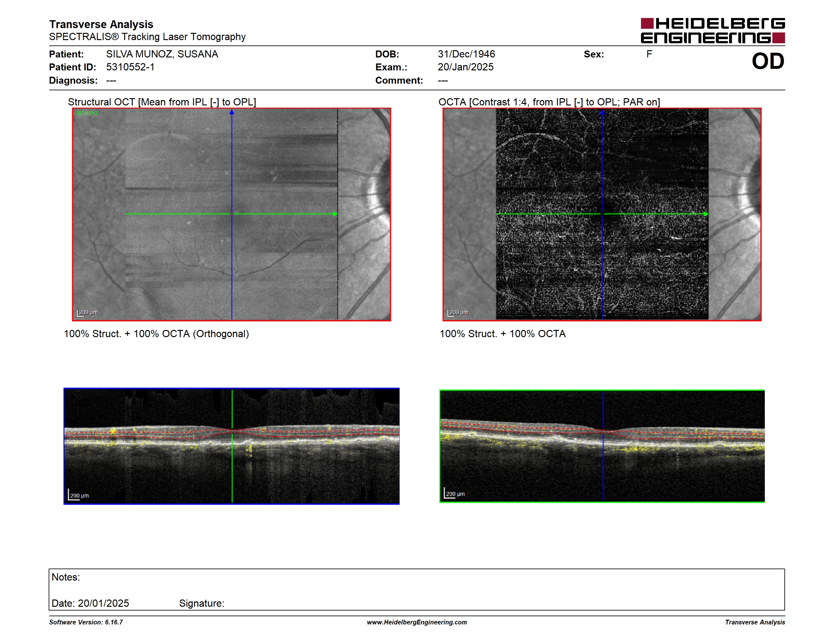Click 'SPECTRALIS® Tracking Laser Tomography' subtitle
This screenshot has height=644, width=834.
tap(148, 37)
